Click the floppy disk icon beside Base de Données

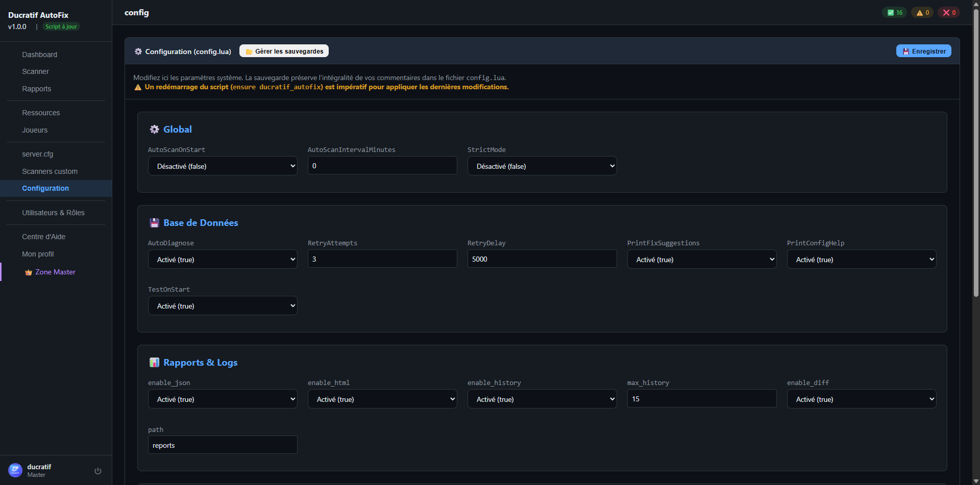coord(154,222)
